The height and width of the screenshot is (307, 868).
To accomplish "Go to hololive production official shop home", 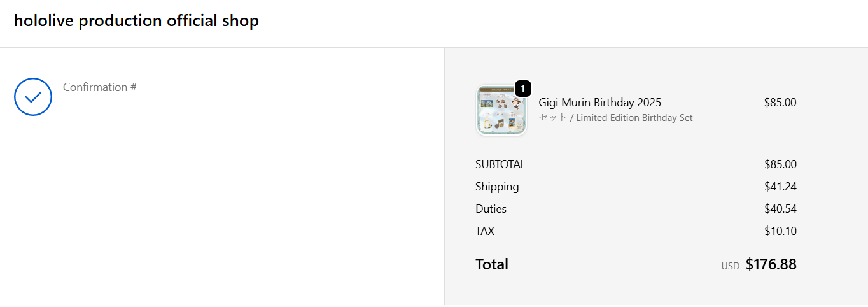I will pyautogui.click(x=136, y=21).
